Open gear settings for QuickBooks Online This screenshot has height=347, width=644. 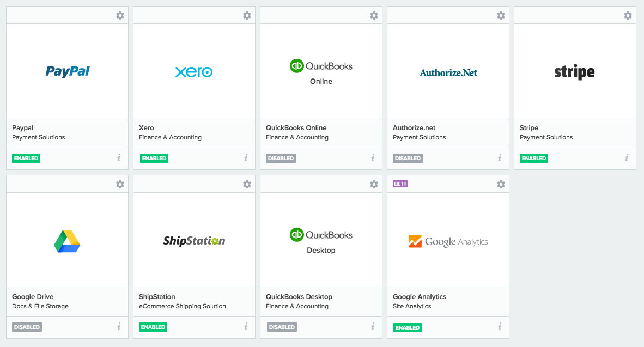pos(374,16)
